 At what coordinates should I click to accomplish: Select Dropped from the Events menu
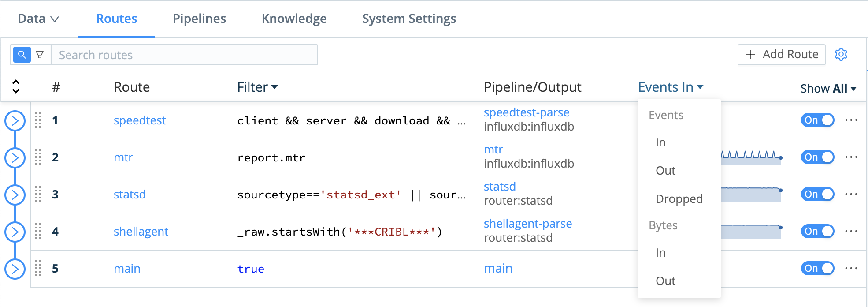tap(679, 199)
